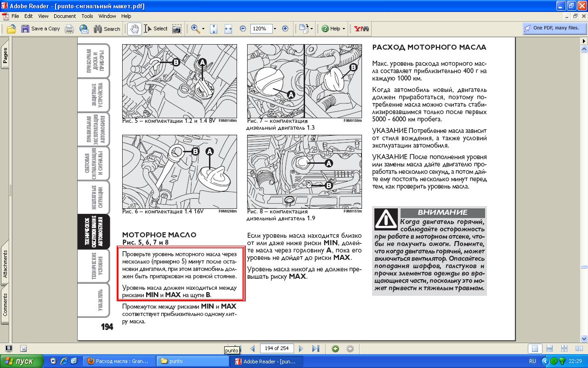Click the Fit Page height icon
The height and width of the screenshot is (368, 588).
(x=214, y=29)
